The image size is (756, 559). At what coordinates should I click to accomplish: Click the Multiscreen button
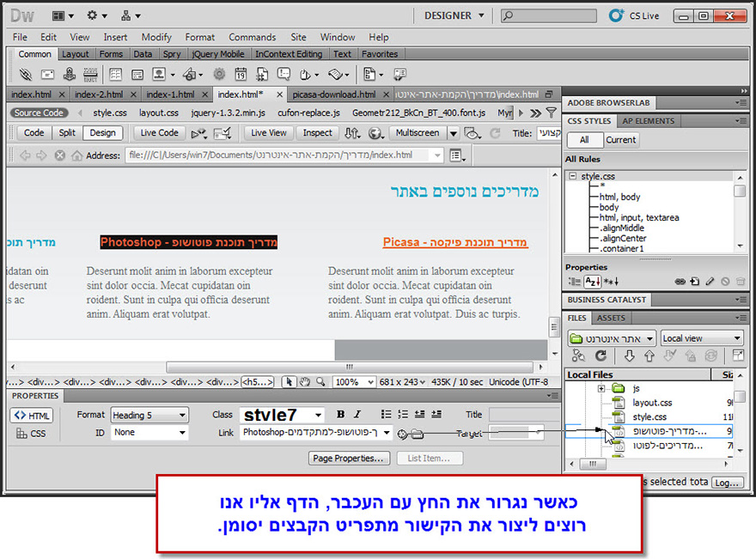click(x=418, y=133)
